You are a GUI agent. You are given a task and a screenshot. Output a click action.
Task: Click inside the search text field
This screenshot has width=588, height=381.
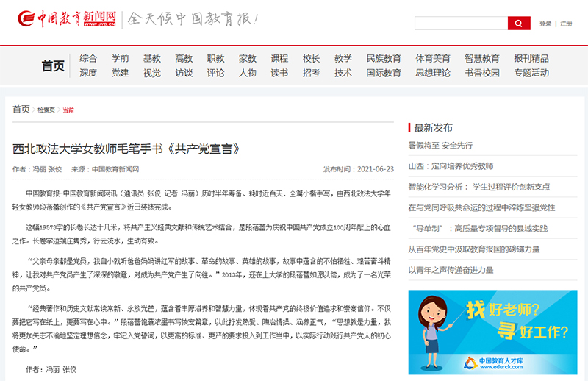pyautogui.click(x=461, y=24)
